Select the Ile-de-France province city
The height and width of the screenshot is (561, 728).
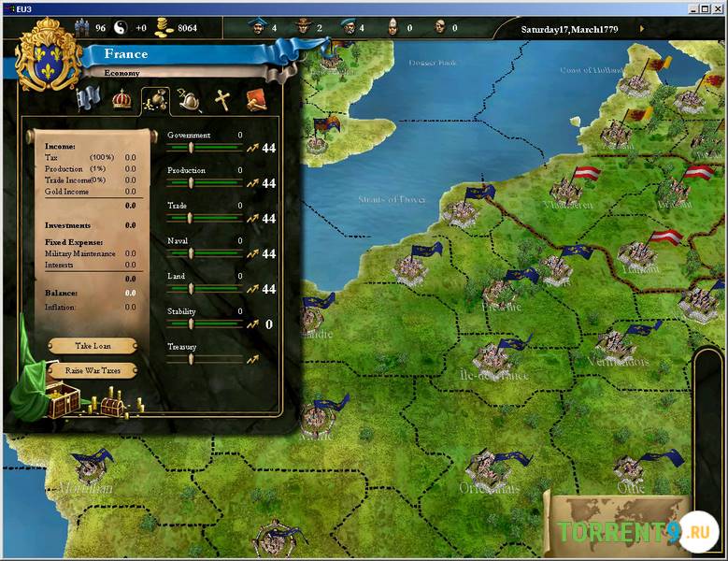pyautogui.click(x=492, y=357)
